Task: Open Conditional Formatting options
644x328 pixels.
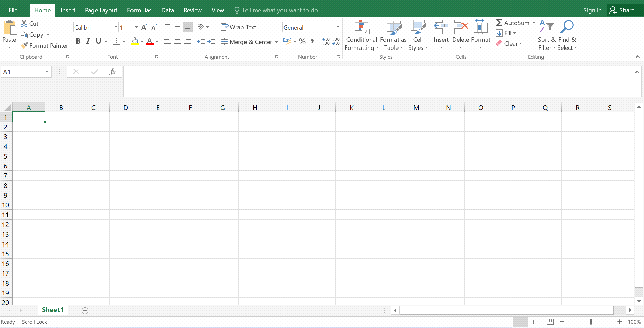Action: (x=361, y=35)
